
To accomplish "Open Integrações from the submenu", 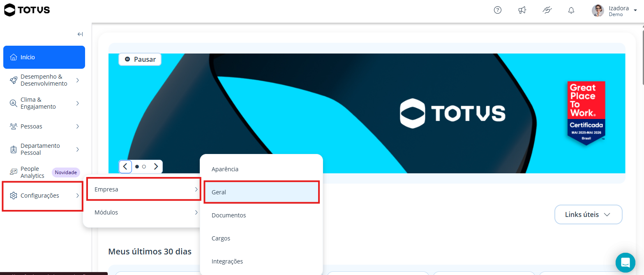I will [x=261, y=261].
